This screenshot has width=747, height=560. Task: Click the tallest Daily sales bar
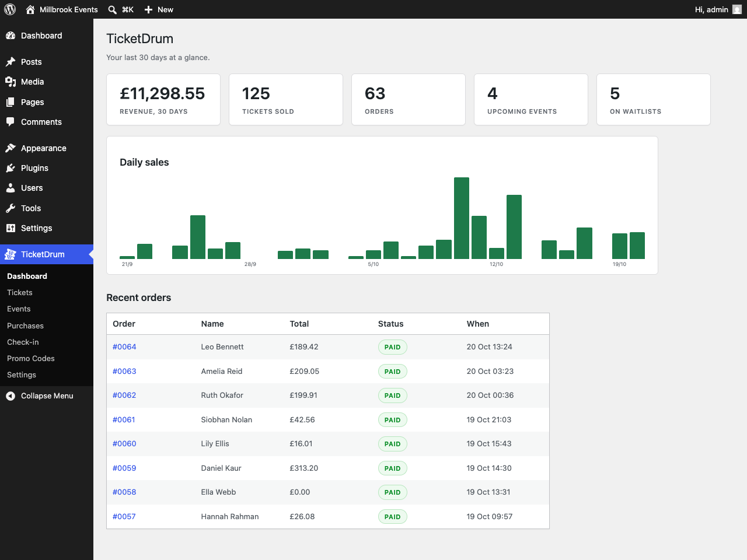[x=462, y=218]
